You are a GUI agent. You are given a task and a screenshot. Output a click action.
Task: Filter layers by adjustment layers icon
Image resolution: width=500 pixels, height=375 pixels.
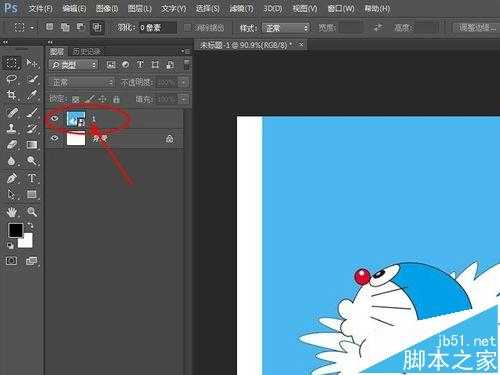point(125,65)
